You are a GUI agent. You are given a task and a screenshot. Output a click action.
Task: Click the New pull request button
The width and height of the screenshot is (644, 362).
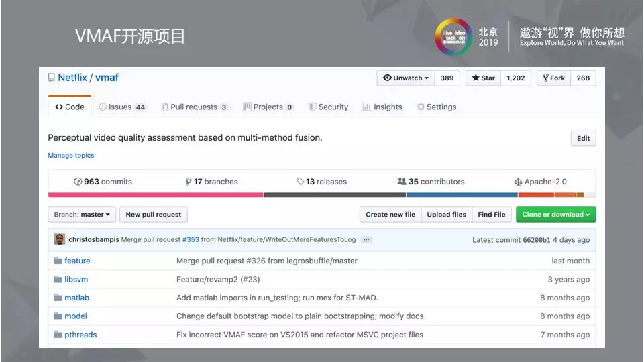click(153, 215)
